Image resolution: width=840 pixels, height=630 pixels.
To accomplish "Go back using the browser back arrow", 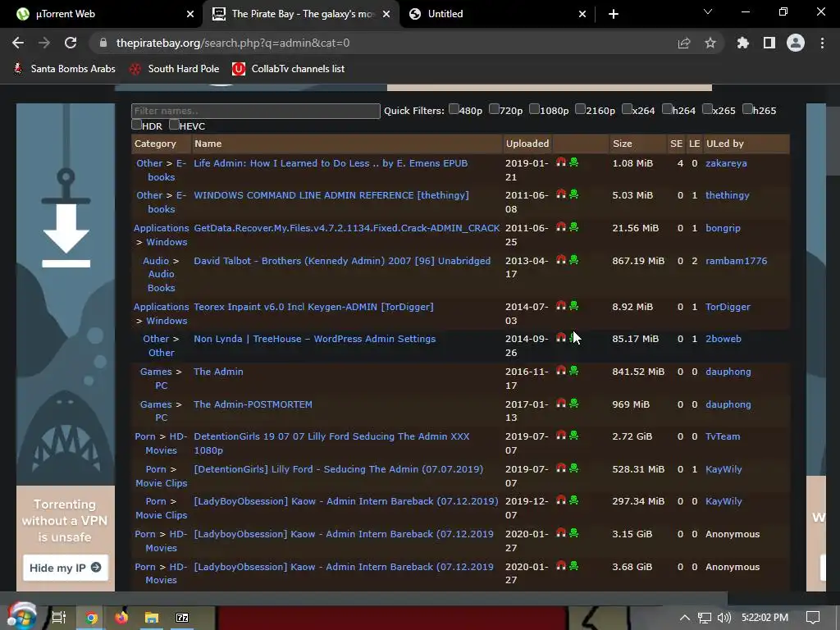I will (x=18, y=43).
